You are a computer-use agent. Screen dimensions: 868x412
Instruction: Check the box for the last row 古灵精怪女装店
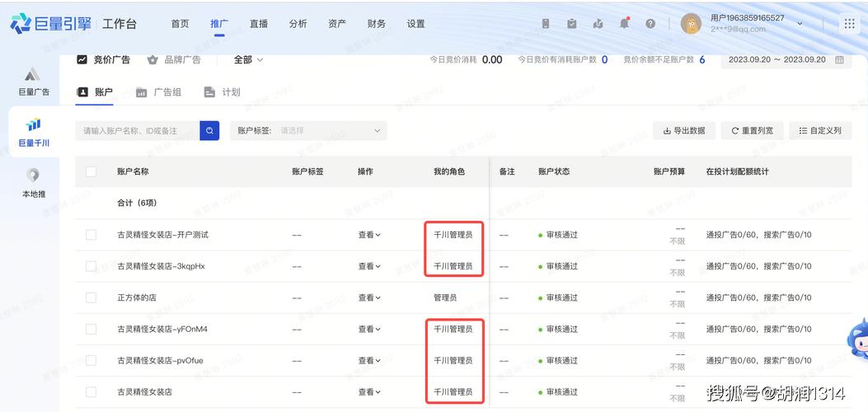click(x=91, y=391)
